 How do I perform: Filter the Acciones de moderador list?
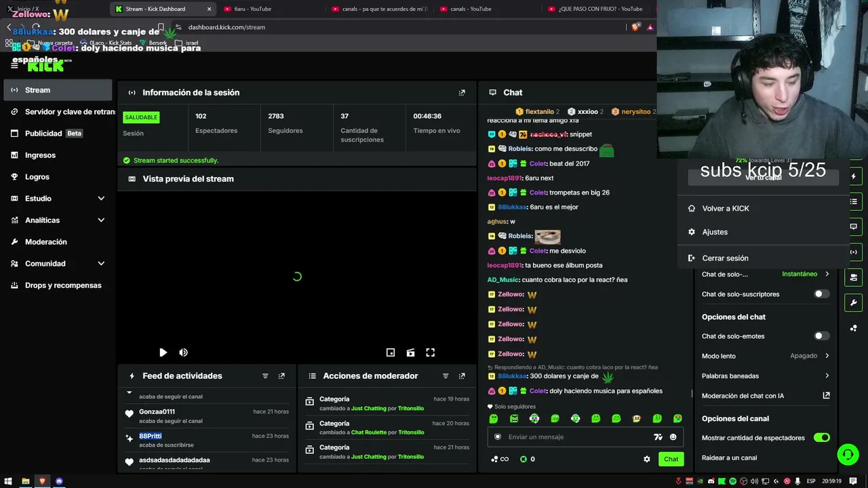pos(446,376)
